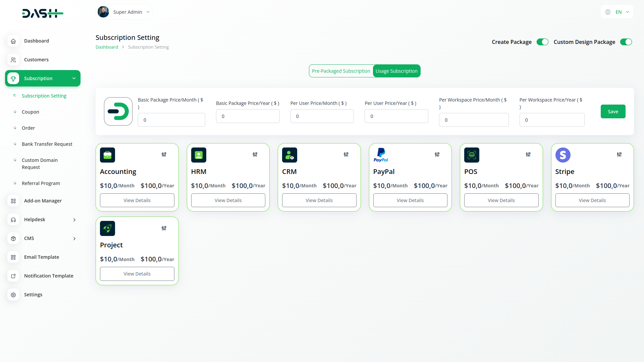Click the Project rocket icon
The image size is (644, 362).
[x=107, y=228]
